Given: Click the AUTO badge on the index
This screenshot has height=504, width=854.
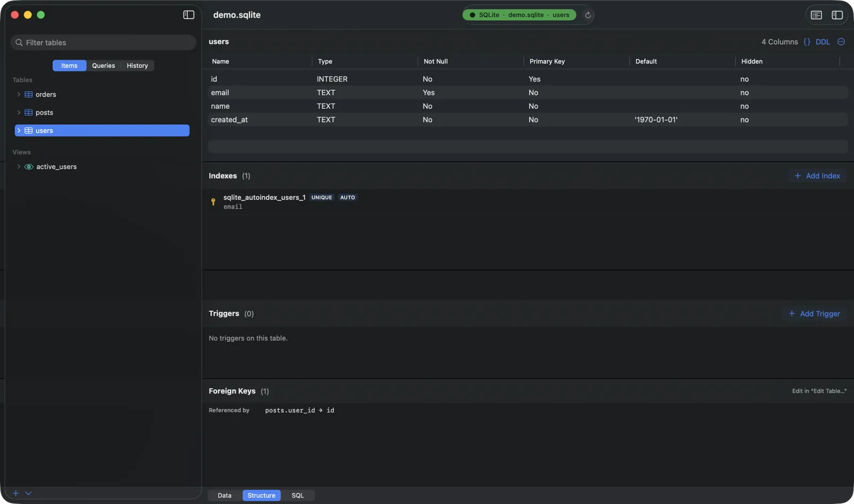Looking at the screenshot, I should [x=347, y=197].
